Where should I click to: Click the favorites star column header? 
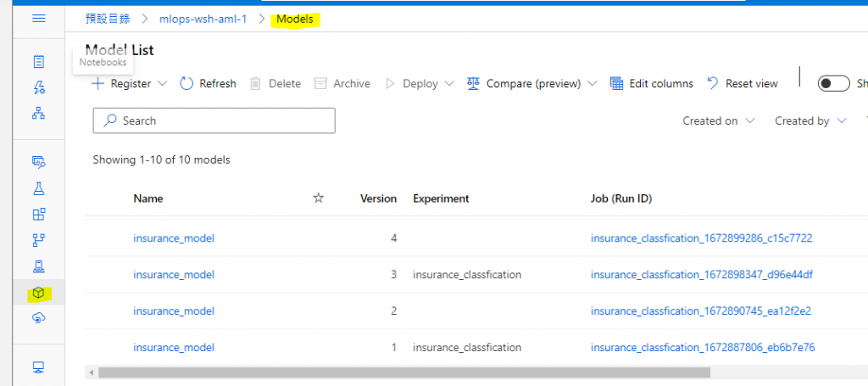pos(319,199)
